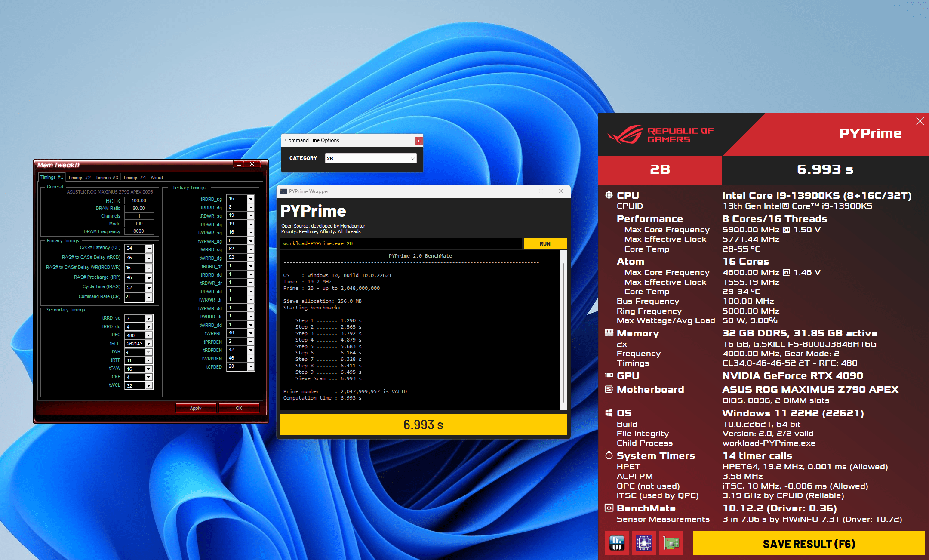Open the HWiNFO icon button
The height and width of the screenshot is (560, 929).
coord(616,543)
